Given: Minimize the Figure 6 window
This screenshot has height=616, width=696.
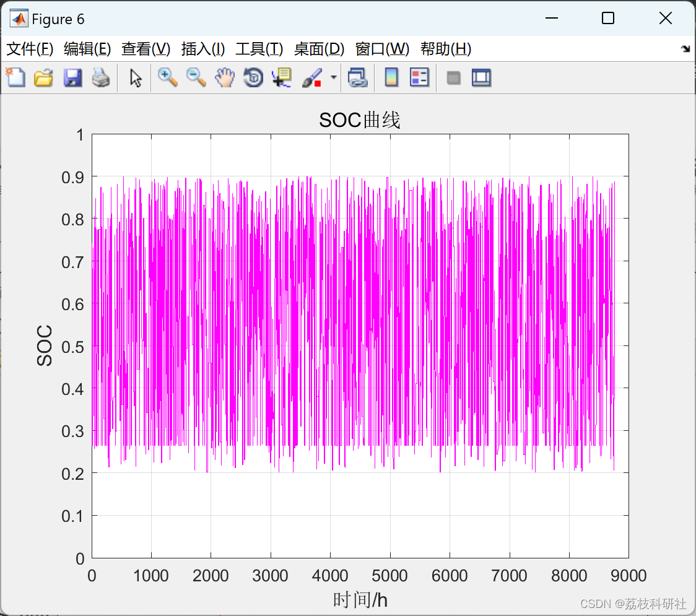Looking at the screenshot, I should tap(552, 18).
